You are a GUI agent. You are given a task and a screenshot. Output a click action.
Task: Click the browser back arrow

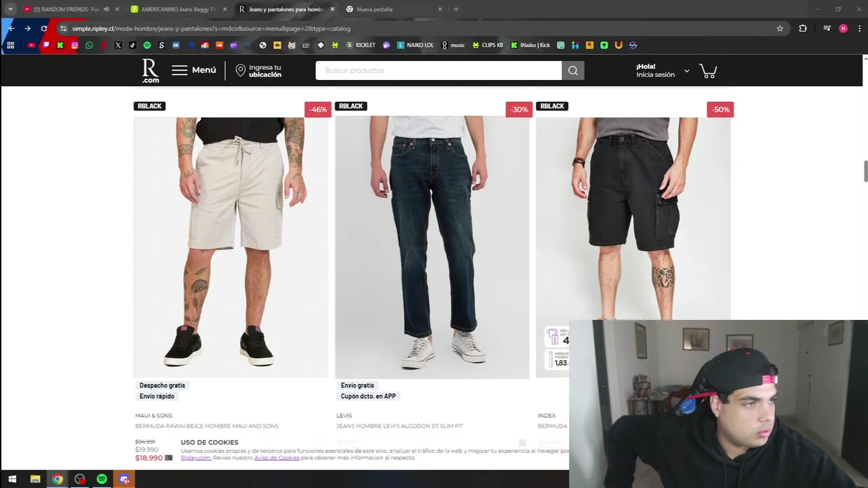[11, 28]
